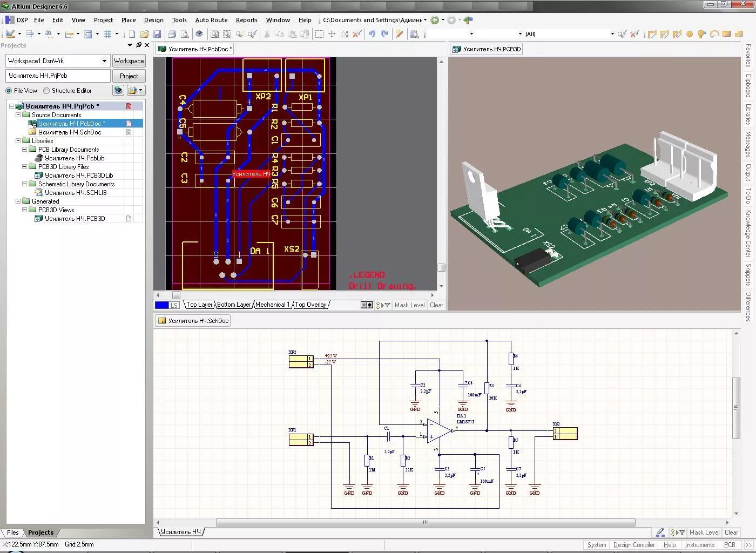
Task: Open the Reports menu
Action: click(246, 20)
